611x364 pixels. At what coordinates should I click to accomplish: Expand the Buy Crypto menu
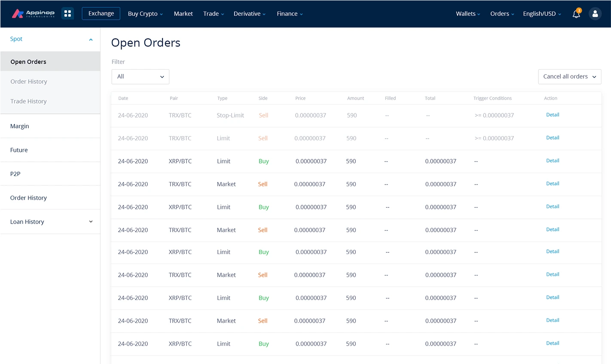coord(145,14)
